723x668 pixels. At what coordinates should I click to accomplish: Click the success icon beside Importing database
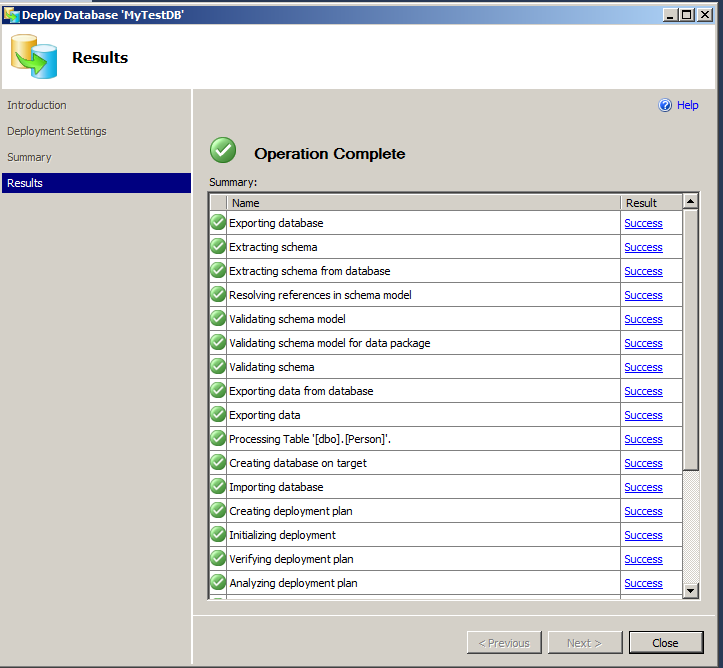(x=218, y=487)
